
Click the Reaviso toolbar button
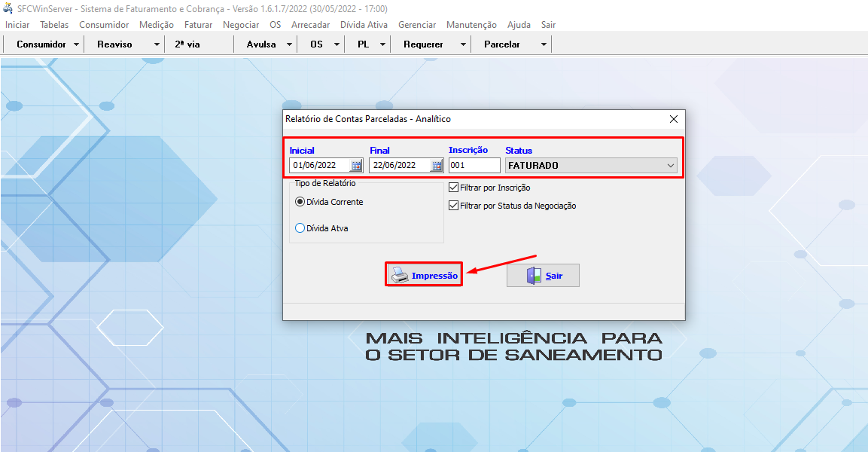(x=114, y=44)
